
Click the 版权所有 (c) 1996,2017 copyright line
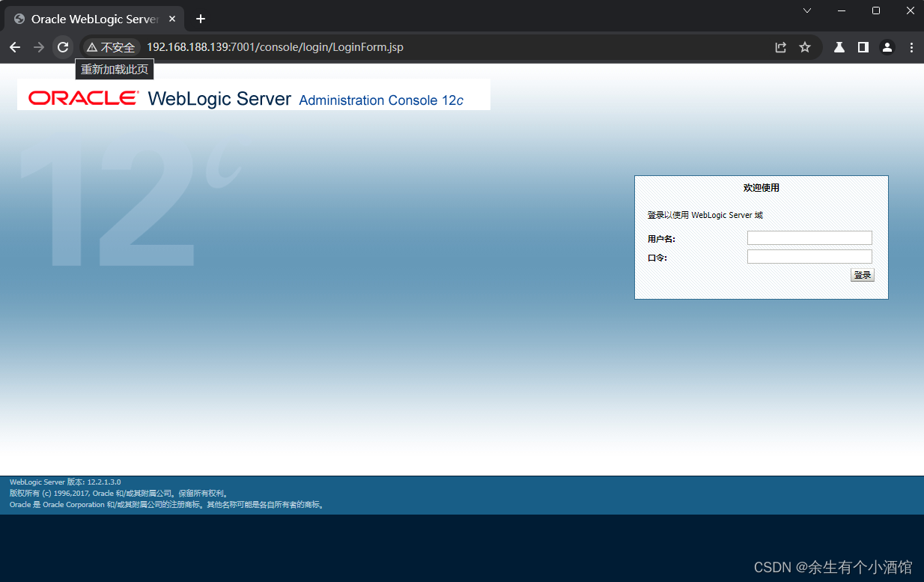[119, 494]
